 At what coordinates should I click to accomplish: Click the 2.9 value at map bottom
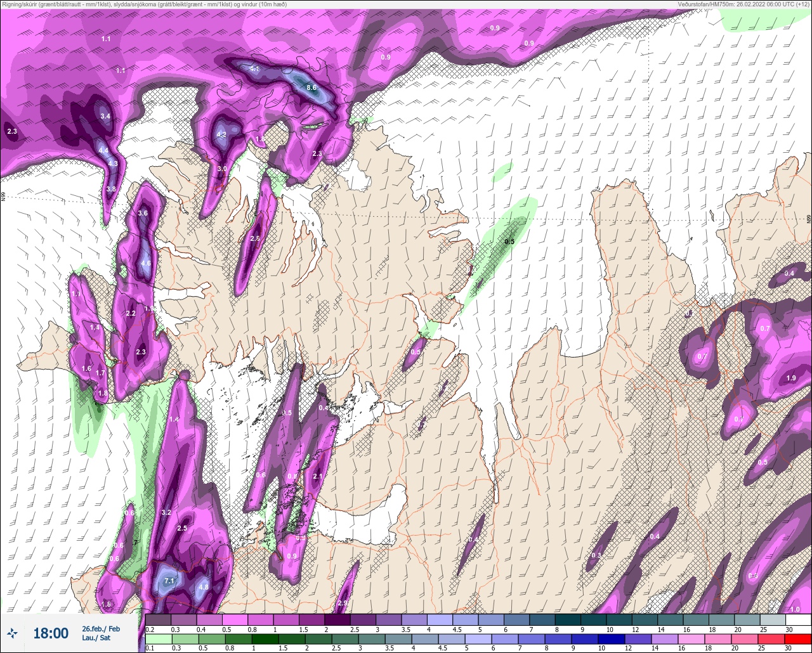343,603
